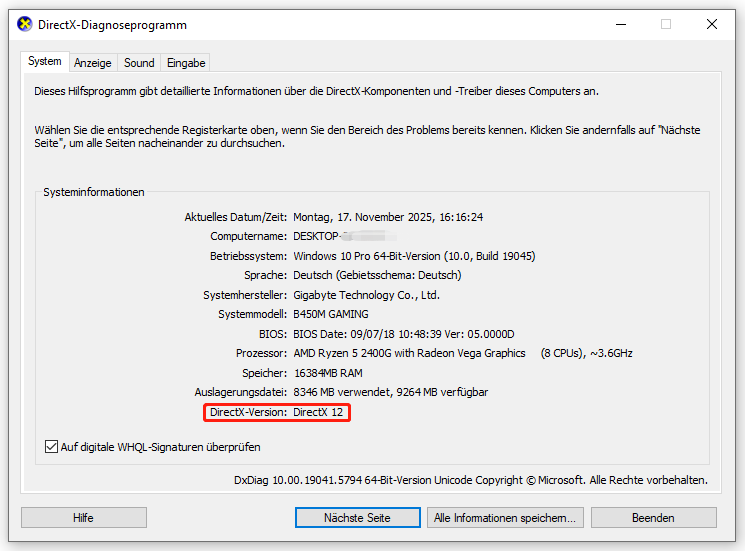The image size is (745, 551).
Task: Click the BIOS Date value text
Action: pos(403,334)
